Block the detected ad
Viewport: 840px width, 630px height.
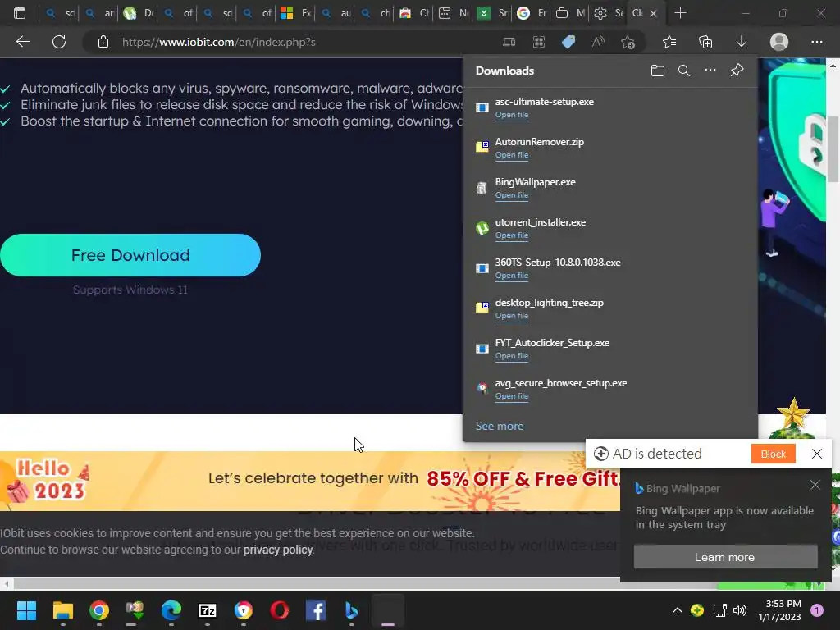point(773,454)
